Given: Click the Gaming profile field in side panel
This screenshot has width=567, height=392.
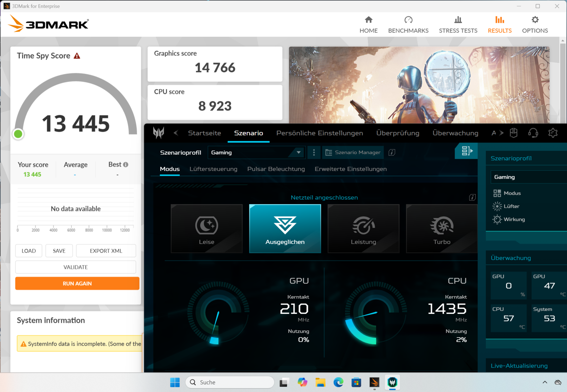Looking at the screenshot, I should (x=529, y=177).
